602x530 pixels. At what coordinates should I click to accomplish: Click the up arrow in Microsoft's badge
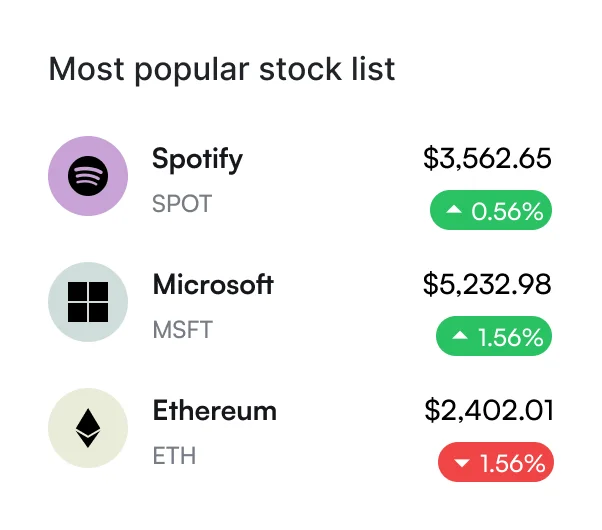pos(460,338)
